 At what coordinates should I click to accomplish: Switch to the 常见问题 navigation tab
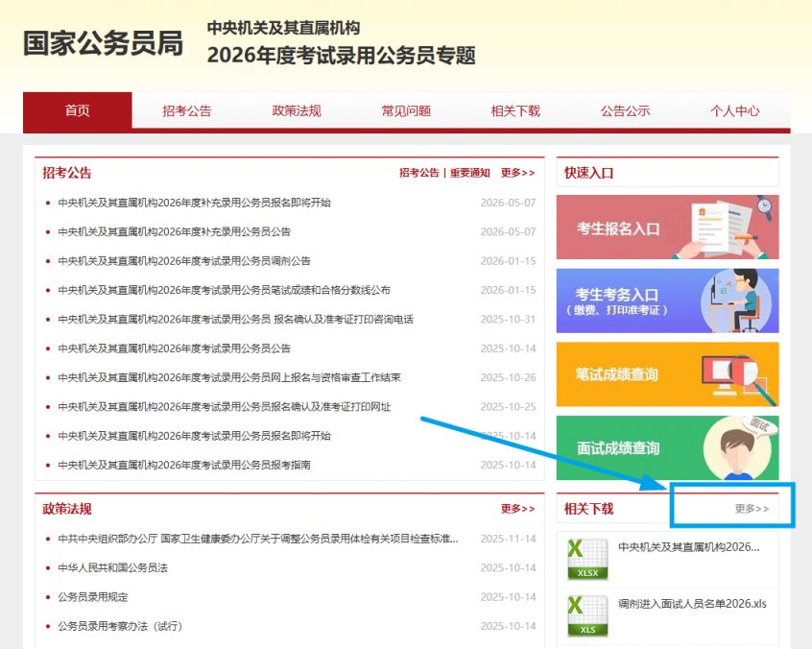(406, 110)
